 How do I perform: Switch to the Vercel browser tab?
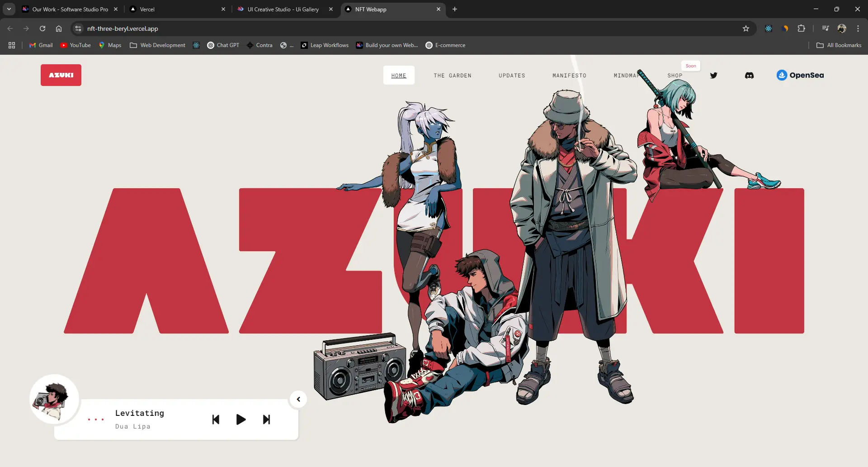(172, 9)
